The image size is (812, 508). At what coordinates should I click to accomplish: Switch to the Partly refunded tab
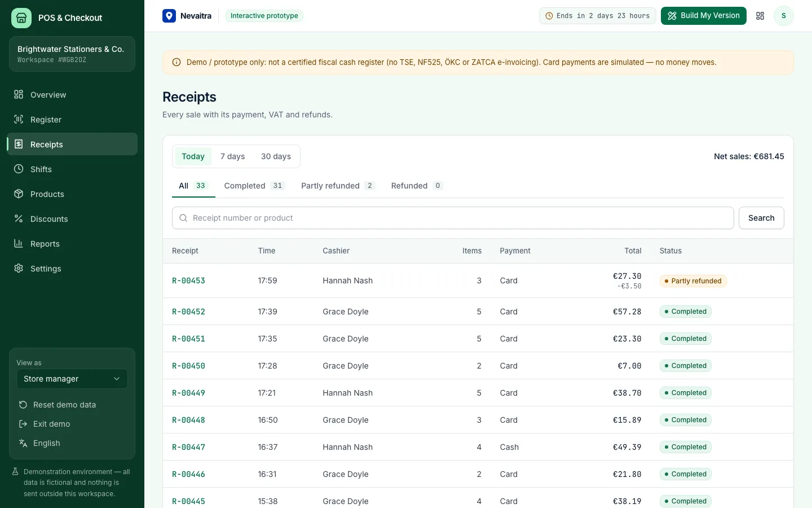tap(338, 186)
